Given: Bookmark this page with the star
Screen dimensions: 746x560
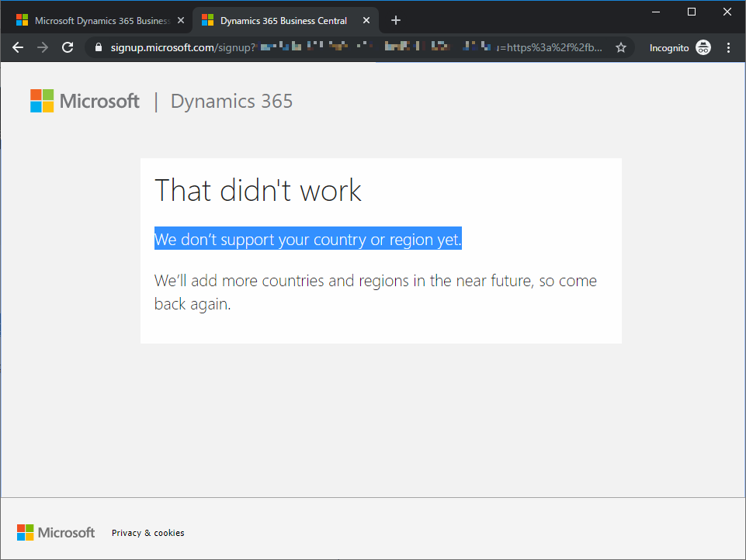Looking at the screenshot, I should (621, 47).
